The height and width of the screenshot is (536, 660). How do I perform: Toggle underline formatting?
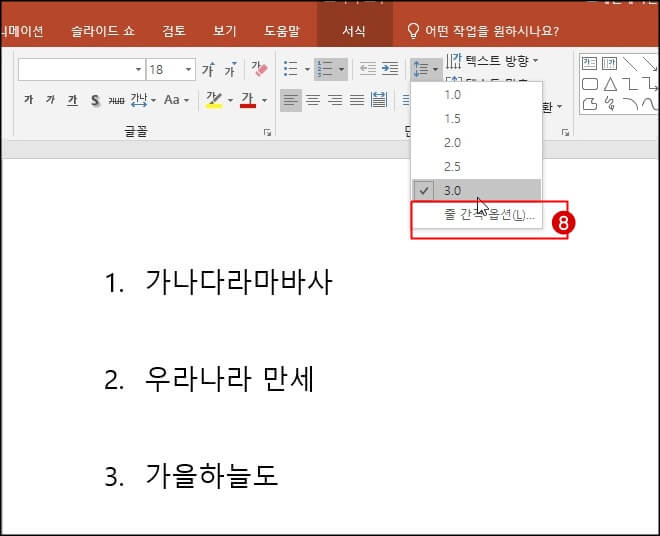(73, 100)
